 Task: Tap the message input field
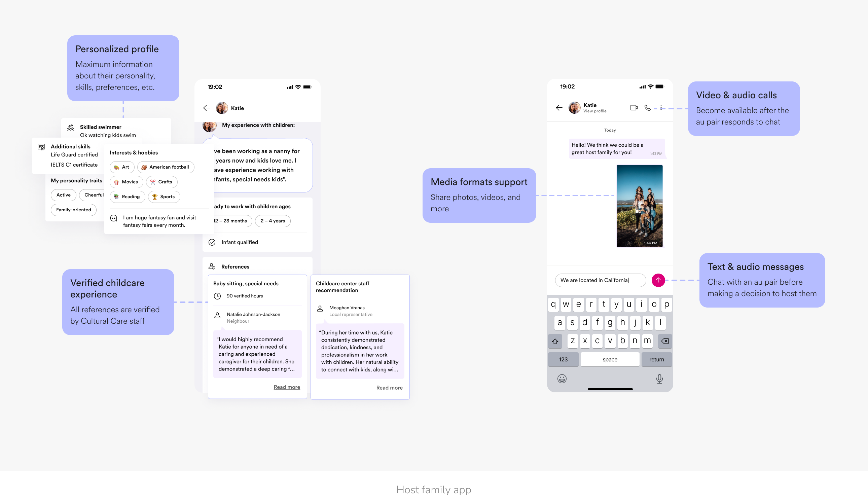pyautogui.click(x=598, y=280)
